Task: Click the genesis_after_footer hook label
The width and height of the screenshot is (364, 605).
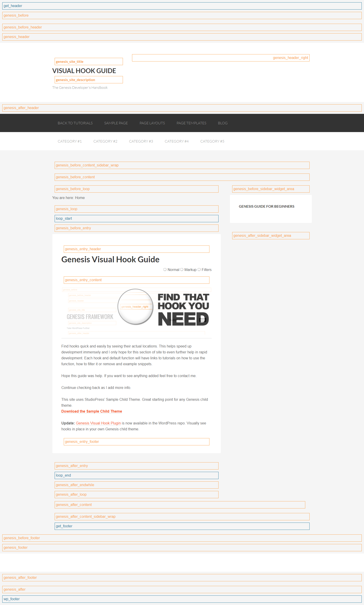Action: pyautogui.click(x=182, y=578)
